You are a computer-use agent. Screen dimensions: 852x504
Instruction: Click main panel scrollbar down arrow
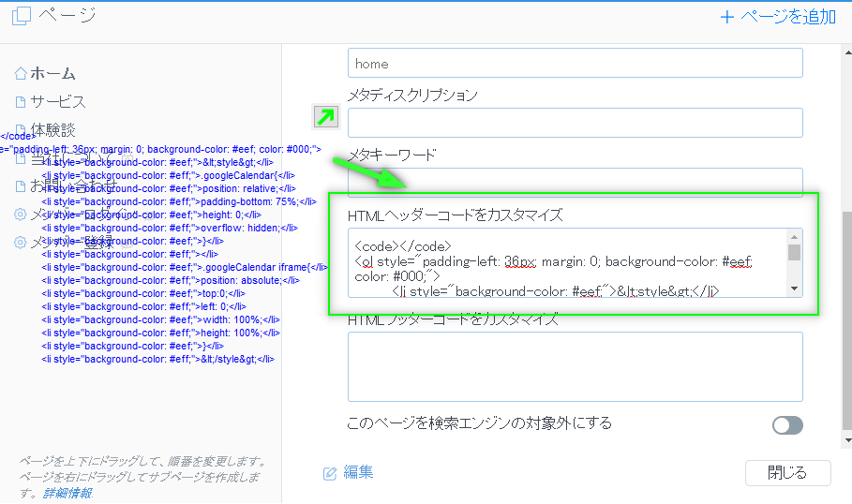847,440
